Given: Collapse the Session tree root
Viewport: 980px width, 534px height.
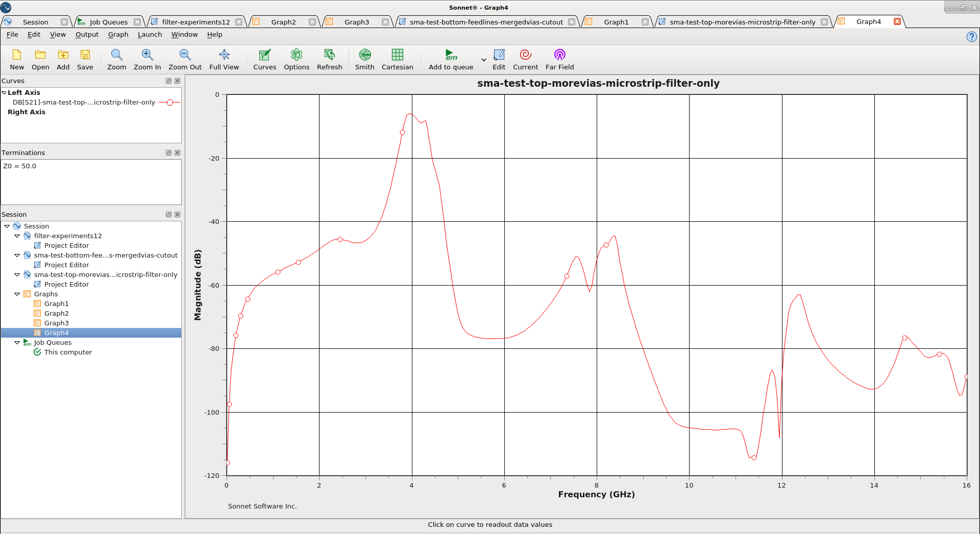Looking at the screenshot, I should click(7, 226).
